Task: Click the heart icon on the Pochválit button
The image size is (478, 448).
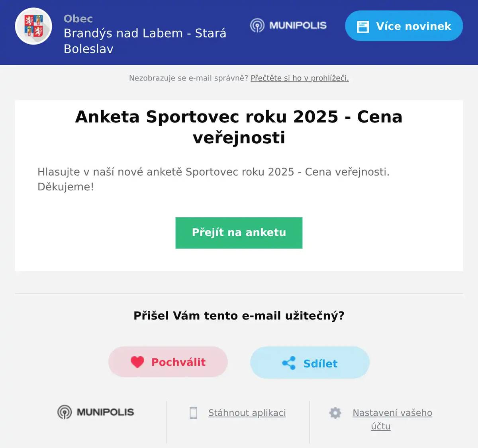Action: pos(137,362)
